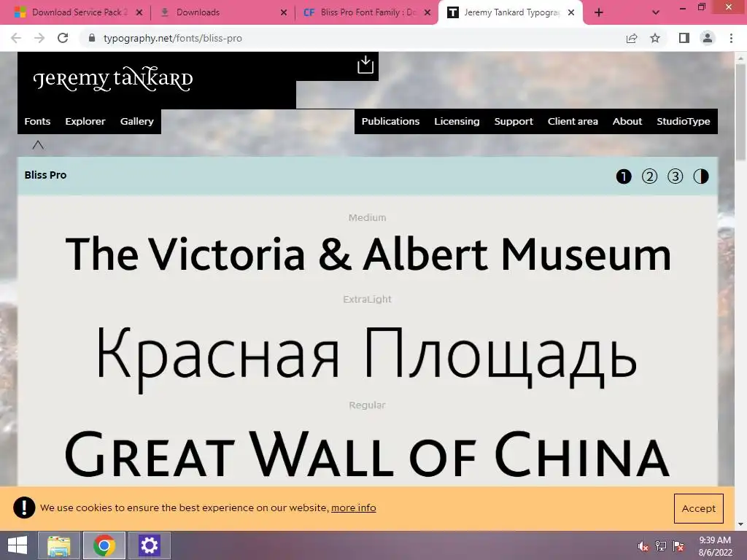The height and width of the screenshot is (560, 747).
Task: Bookmark this page with star icon
Action: tap(655, 38)
